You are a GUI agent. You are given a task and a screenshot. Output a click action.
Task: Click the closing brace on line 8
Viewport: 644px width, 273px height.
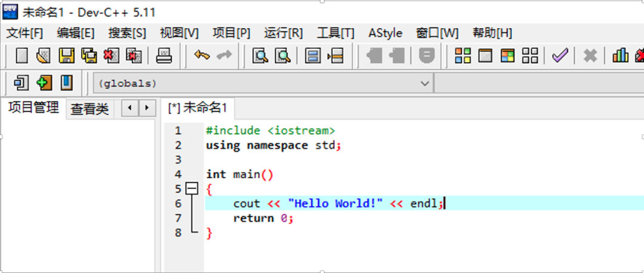(209, 233)
